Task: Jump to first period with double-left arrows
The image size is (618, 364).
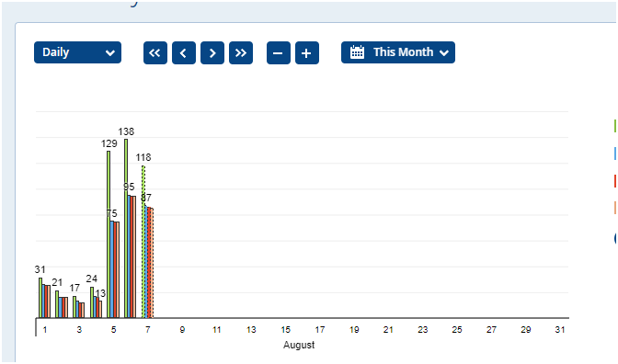Action: (155, 52)
